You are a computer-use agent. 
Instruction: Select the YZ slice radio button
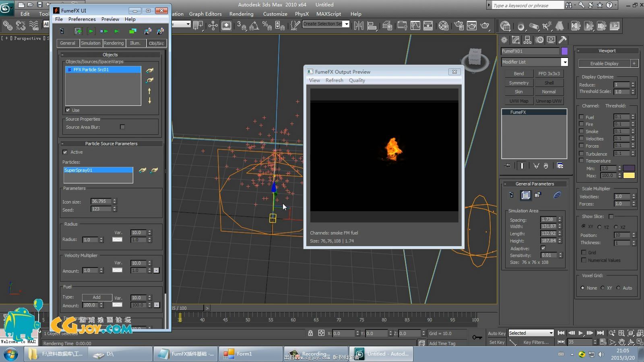pos(600,227)
